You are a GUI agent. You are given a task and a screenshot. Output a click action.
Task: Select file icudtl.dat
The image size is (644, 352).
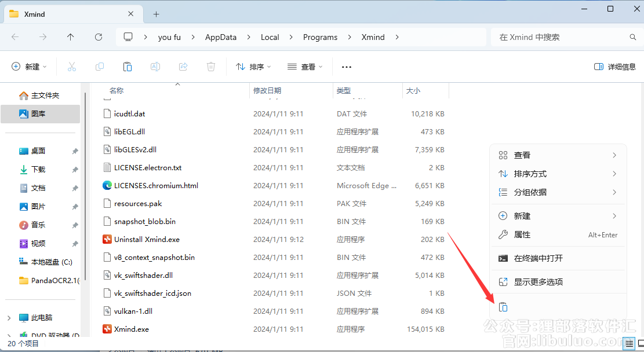point(129,113)
